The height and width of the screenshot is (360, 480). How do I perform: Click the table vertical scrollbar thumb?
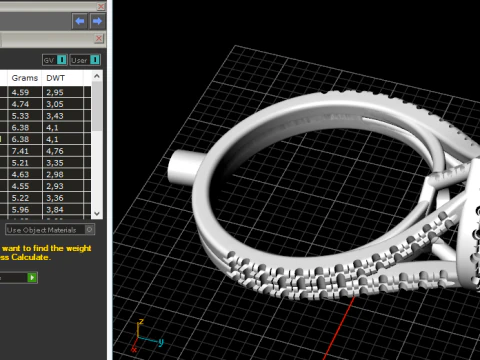(97, 107)
